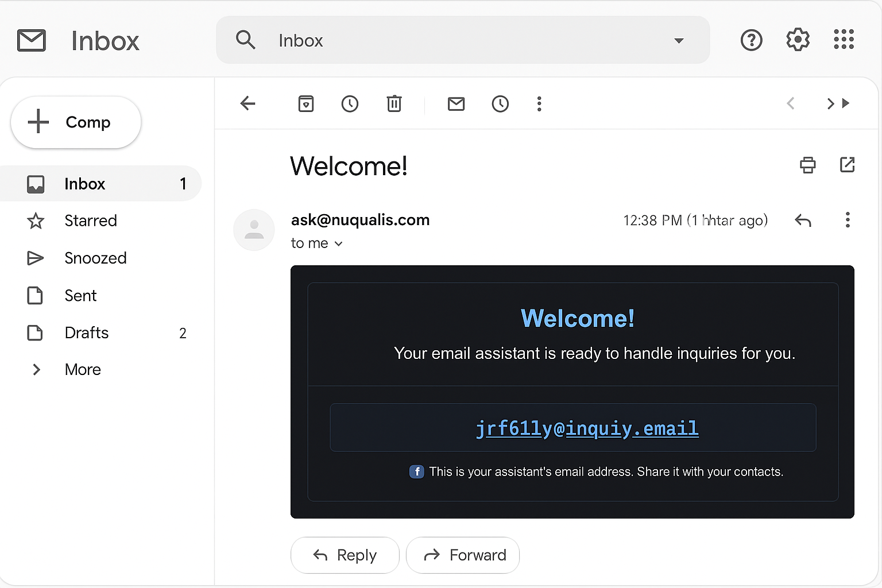The height and width of the screenshot is (588, 882).
Task: Click the Inbox title beside logo
Action: click(105, 41)
